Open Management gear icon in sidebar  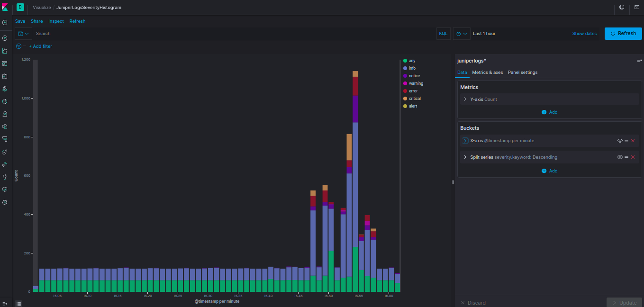tap(5, 202)
